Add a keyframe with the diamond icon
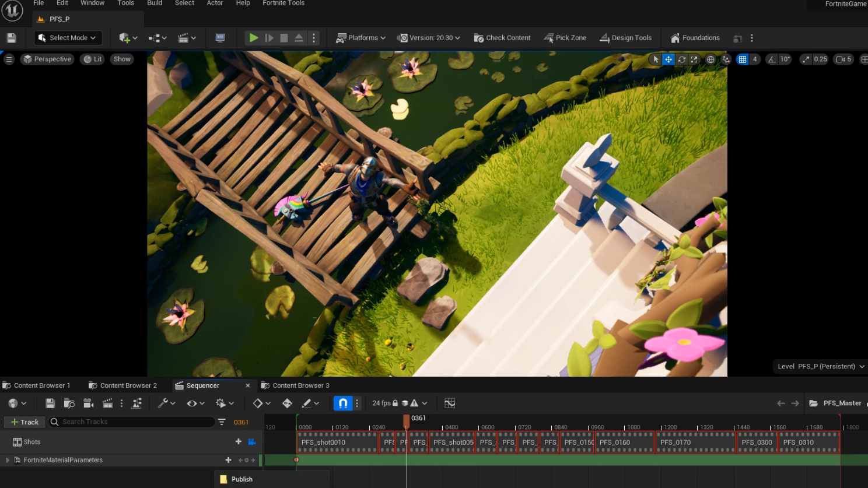 [259, 403]
